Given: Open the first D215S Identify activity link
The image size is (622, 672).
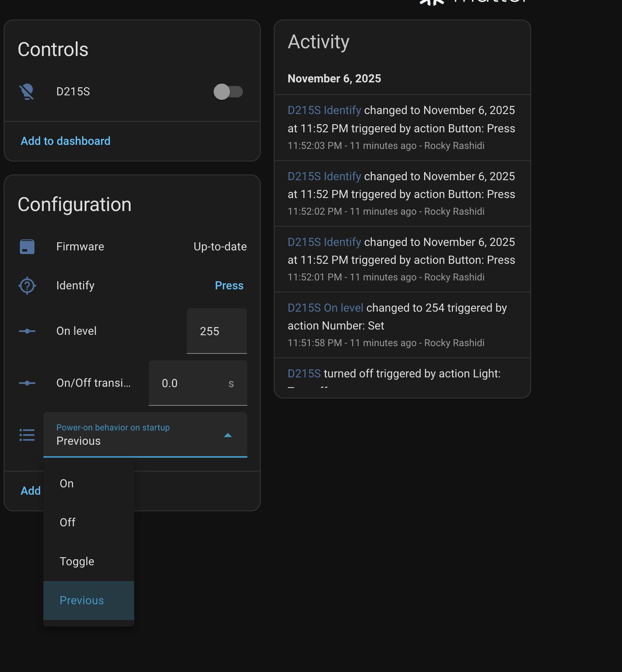Looking at the screenshot, I should pos(324,110).
